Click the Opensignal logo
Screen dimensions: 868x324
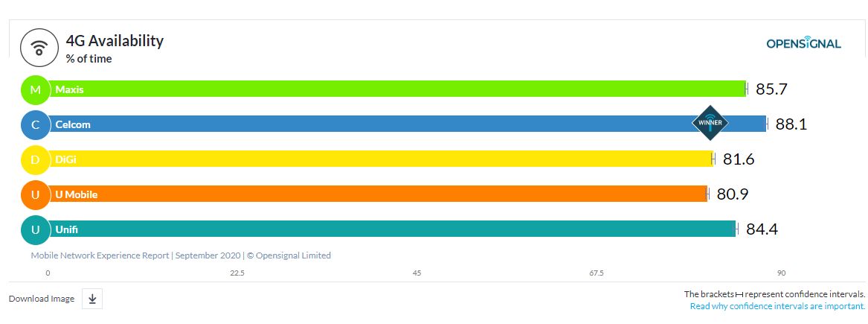803,44
